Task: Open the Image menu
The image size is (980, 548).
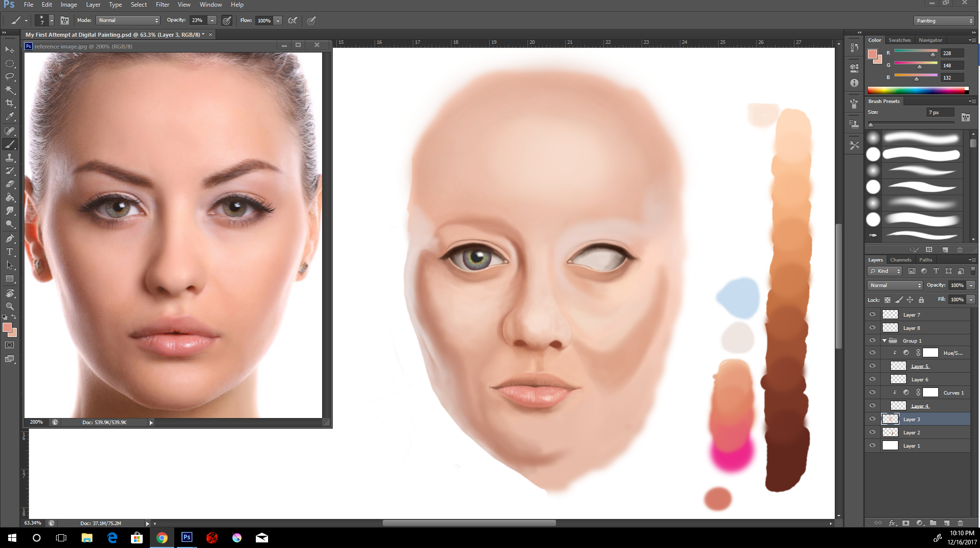Action: click(69, 5)
